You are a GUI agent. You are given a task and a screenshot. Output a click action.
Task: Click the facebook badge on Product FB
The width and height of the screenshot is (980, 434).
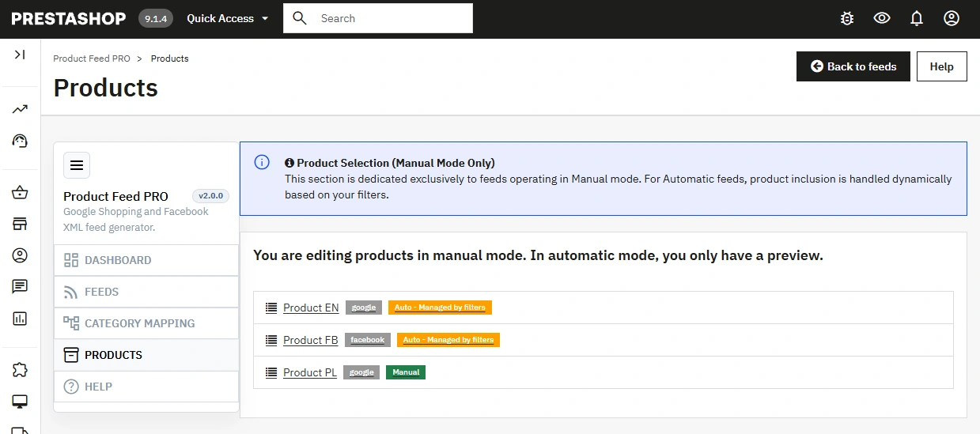(368, 340)
